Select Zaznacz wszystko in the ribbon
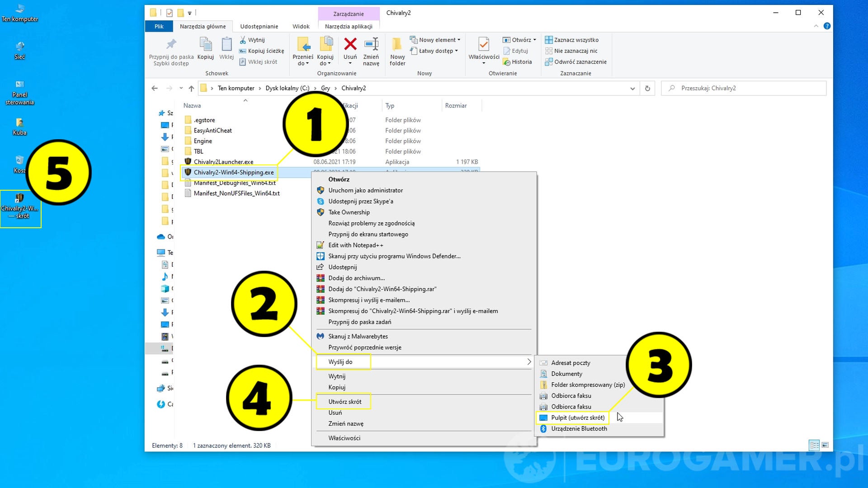 click(572, 40)
